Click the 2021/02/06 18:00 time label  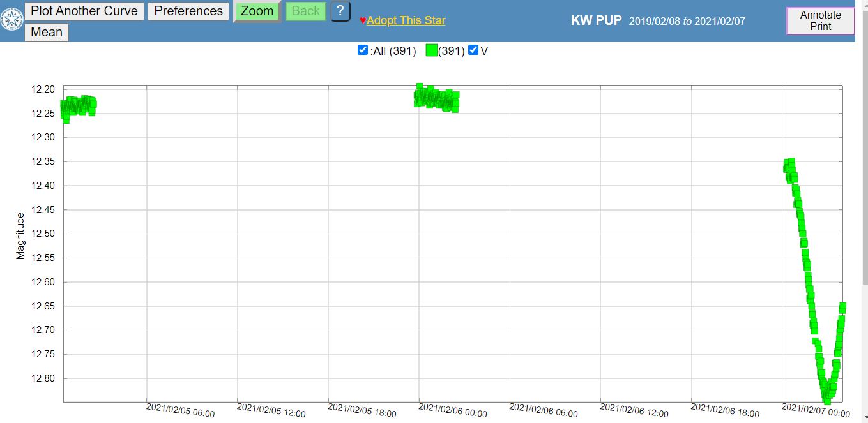(x=725, y=410)
